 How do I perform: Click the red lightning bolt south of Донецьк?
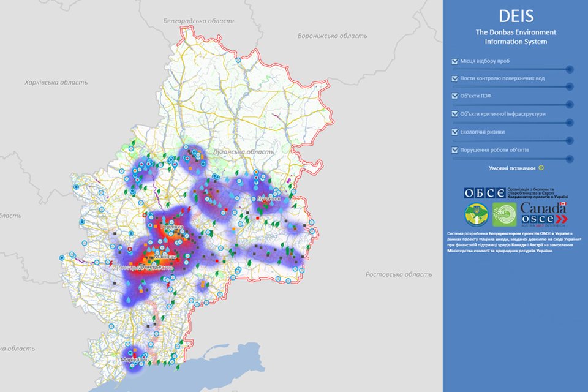[x=168, y=286]
